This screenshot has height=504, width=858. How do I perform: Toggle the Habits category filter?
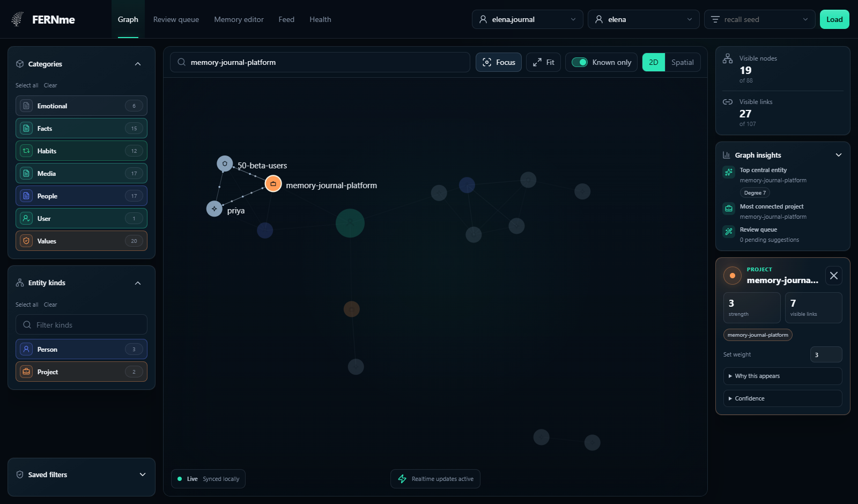[82, 151]
